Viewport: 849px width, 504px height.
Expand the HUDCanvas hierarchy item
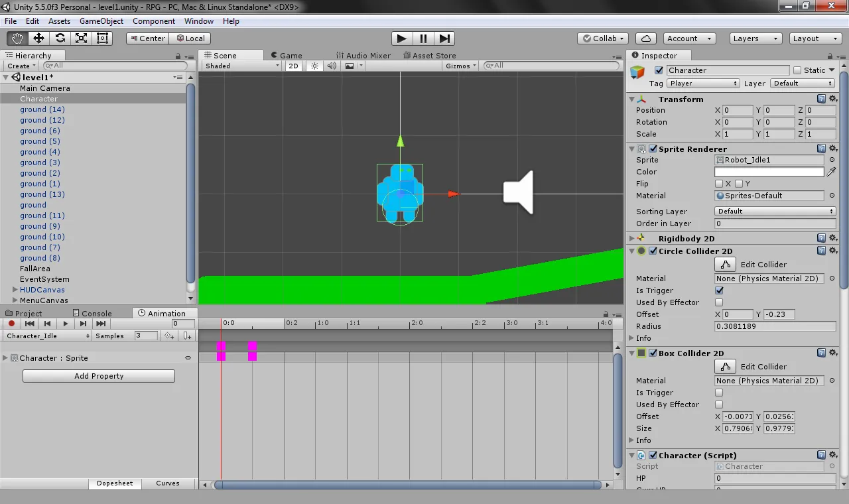click(15, 290)
